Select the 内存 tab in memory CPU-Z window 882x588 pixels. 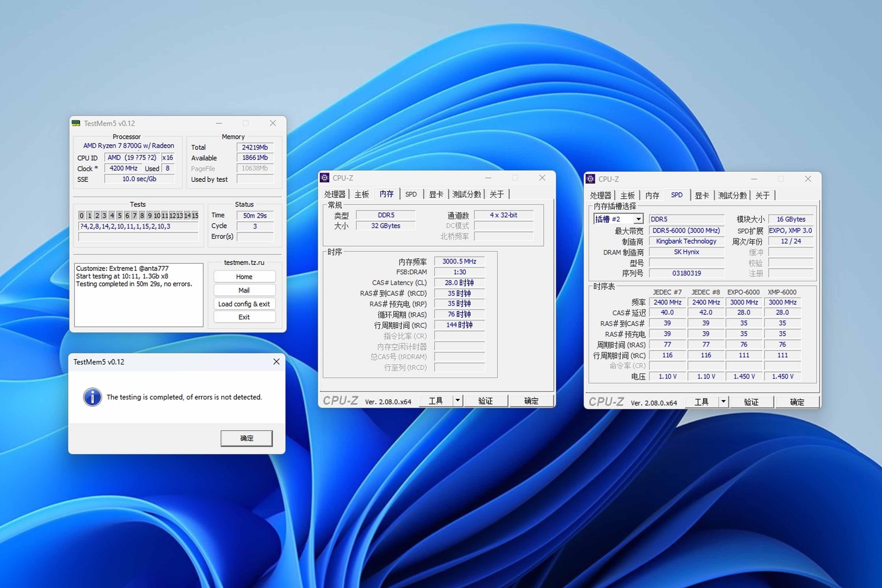[x=386, y=194]
